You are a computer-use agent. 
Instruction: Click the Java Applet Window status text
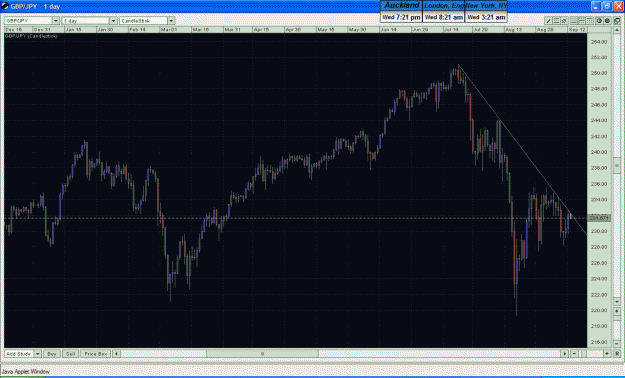pos(26,371)
